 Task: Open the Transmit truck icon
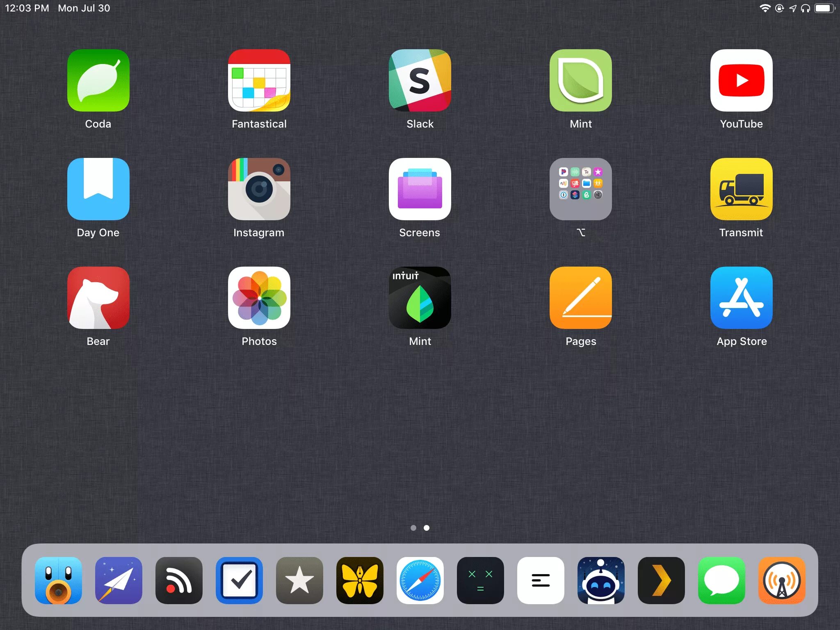(741, 189)
